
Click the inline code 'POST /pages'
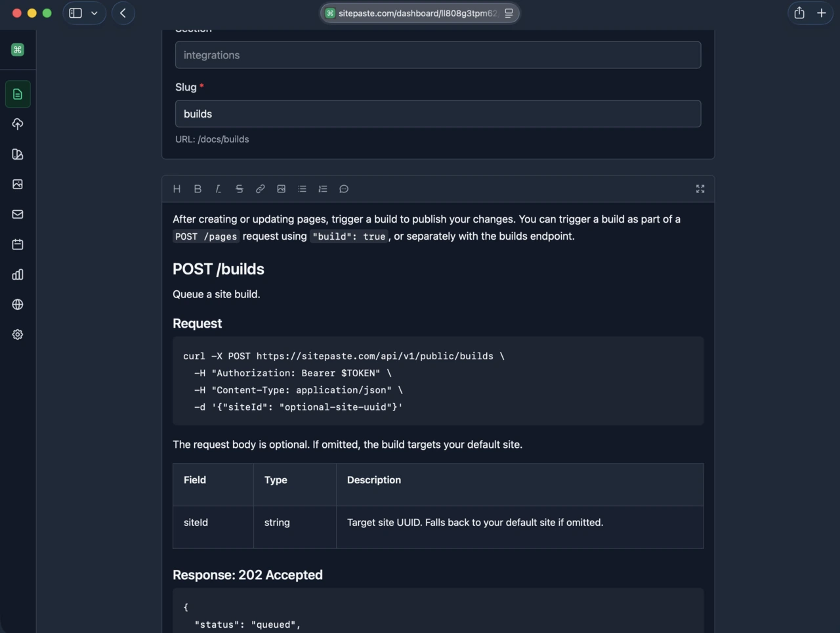pyautogui.click(x=206, y=236)
